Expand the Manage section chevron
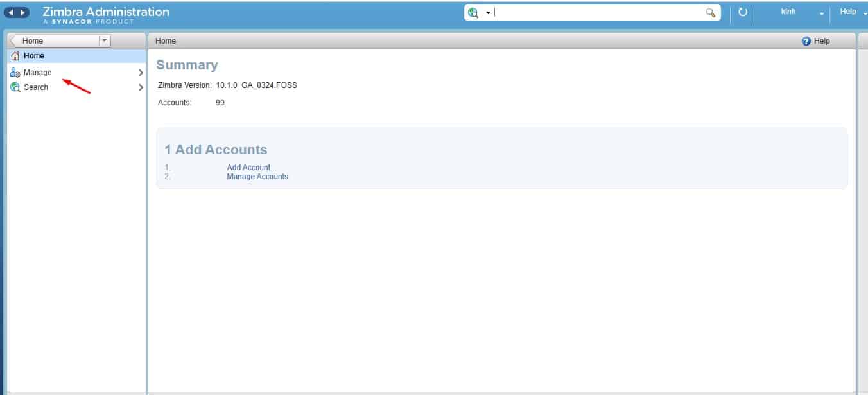The height and width of the screenshot is (395, 868). point(141,73)
